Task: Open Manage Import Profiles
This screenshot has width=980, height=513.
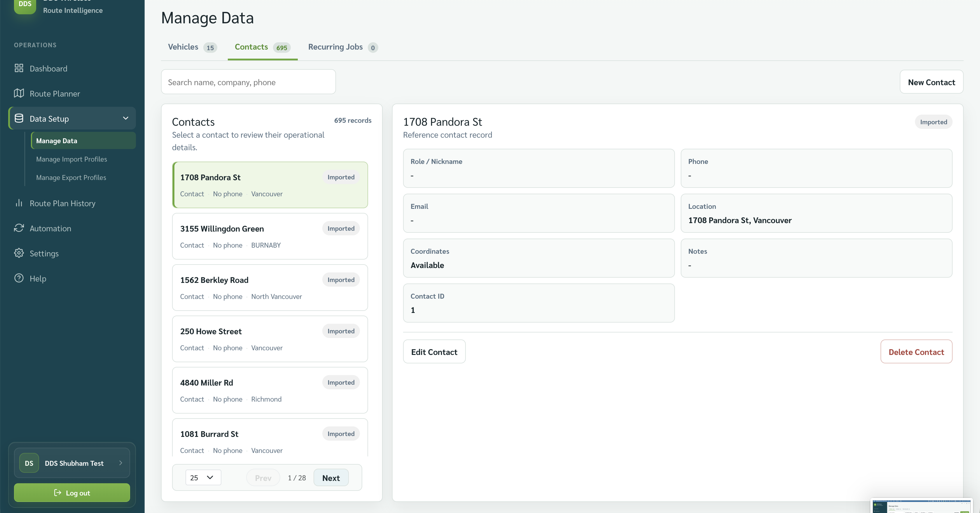Action: tap(71, 159)
